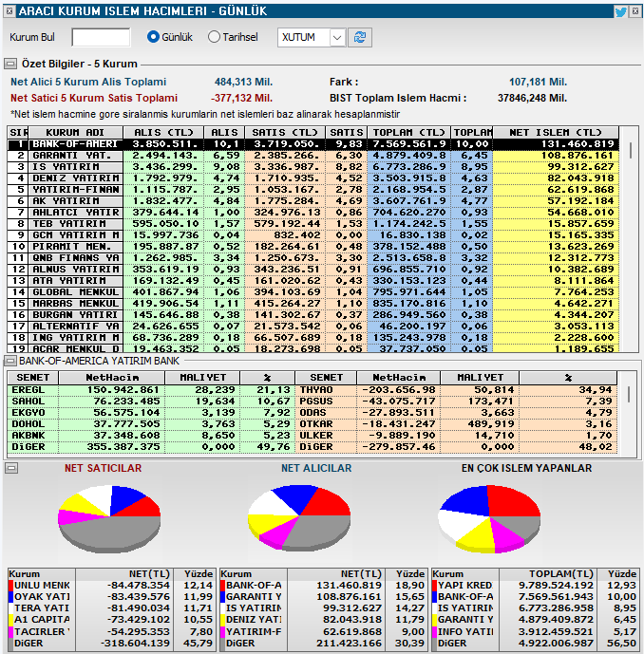
Task: Select the BURGAN YATIRI row
Action: [x=313, y=315]
